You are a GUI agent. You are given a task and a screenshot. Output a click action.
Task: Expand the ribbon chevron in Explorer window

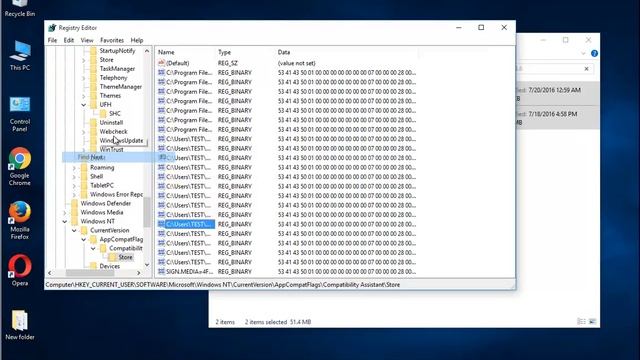583,53
